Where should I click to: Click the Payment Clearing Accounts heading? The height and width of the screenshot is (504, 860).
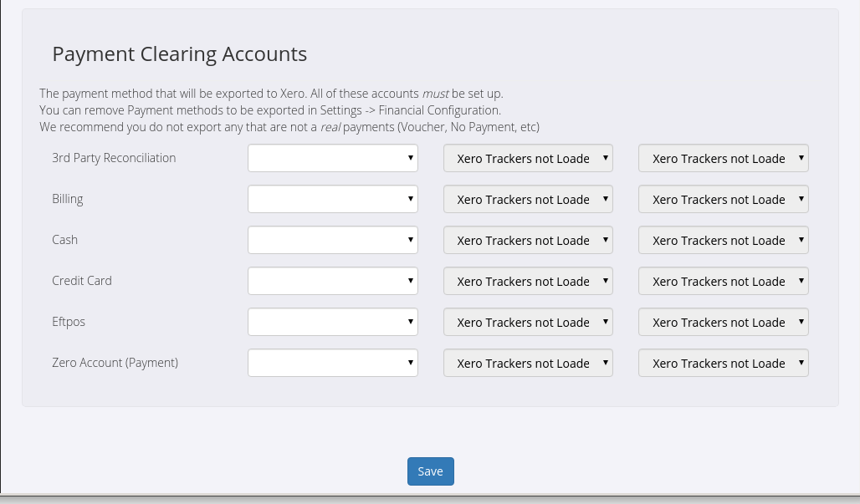pos(179,54)
